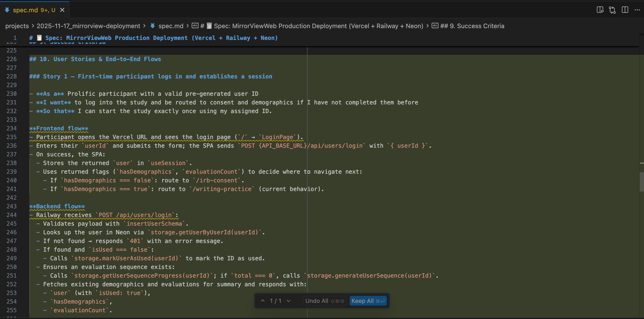Click the markdown file icon on spec.md tab
Screen dimensions: 644x319
pyautogui.click(x=7, y=10)
